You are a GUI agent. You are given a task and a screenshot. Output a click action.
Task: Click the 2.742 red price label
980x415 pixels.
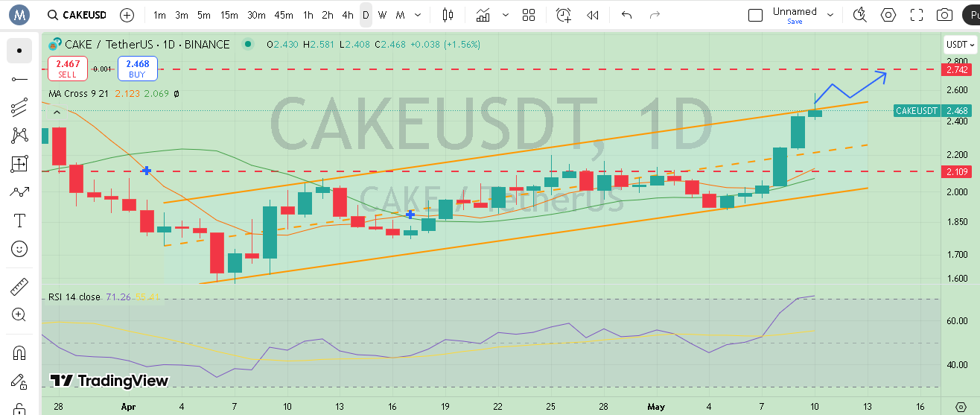[956, 69]
